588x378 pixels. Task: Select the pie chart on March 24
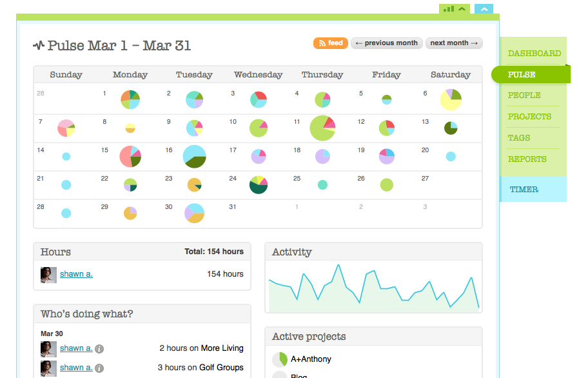coord(259,184)
